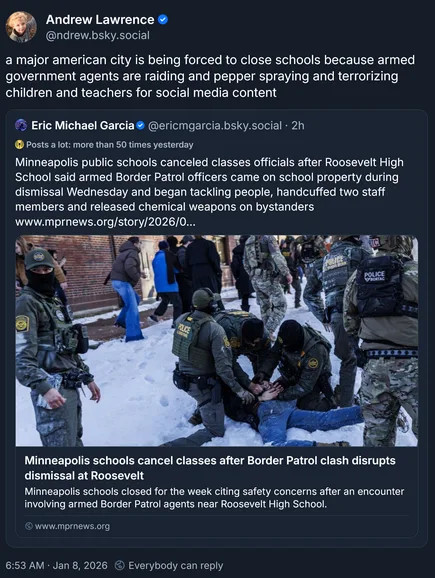Open Eric Michael Garcia's small avatar

pyautogui.click(x=21, y=125)
